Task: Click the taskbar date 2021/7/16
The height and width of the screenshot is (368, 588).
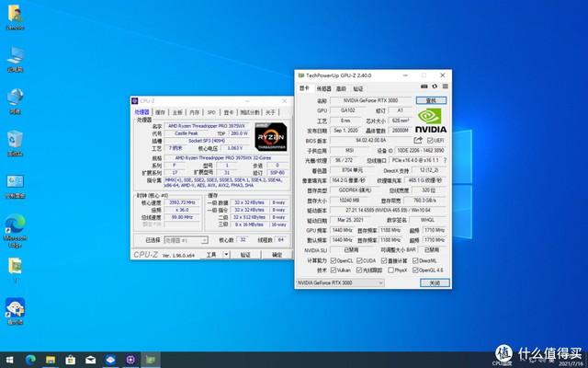Action: click(x=571, y=363)
